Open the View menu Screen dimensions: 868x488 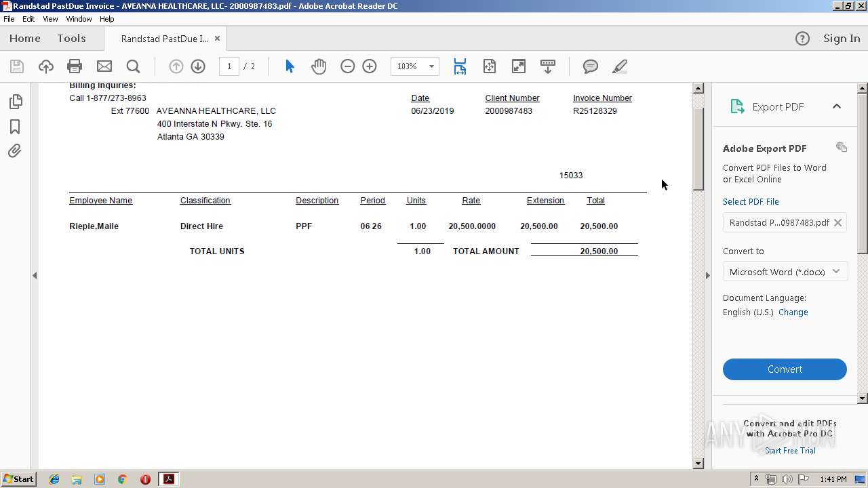(x=50, y=19)
